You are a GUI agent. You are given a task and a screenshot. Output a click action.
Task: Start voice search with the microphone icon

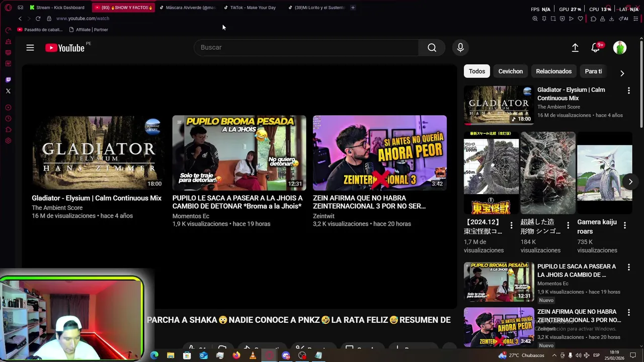pyautogui.click(x=460, y=47)
